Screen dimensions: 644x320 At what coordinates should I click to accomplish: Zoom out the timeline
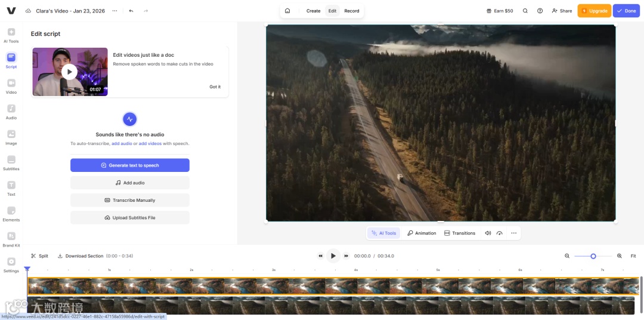pyautogui.click(x=567, y=256)
